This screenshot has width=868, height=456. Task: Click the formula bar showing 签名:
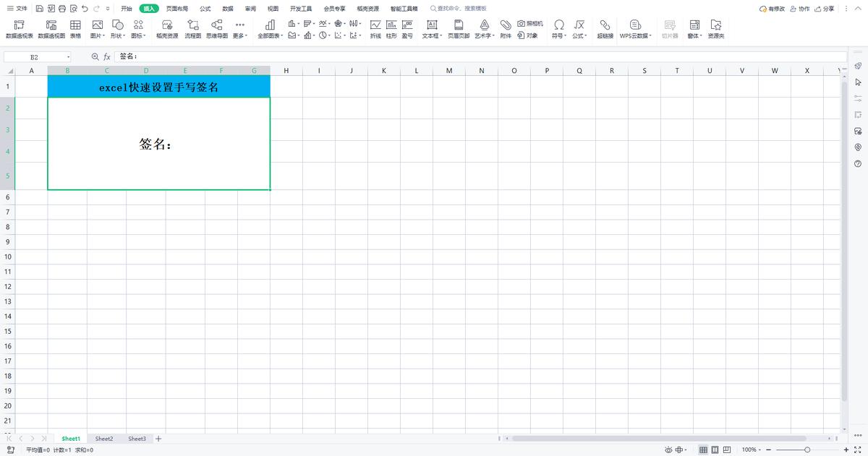click(x=480, y=56)
